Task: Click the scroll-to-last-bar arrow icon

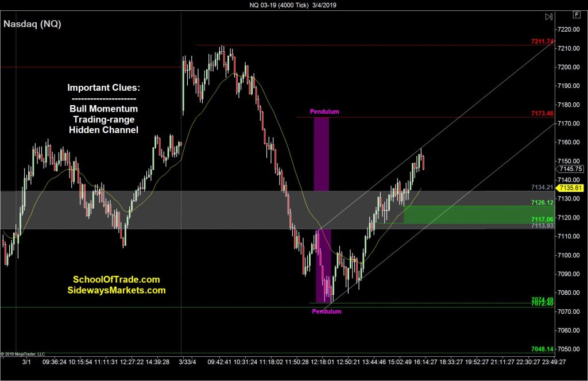Action: click(x=548, y=17)
